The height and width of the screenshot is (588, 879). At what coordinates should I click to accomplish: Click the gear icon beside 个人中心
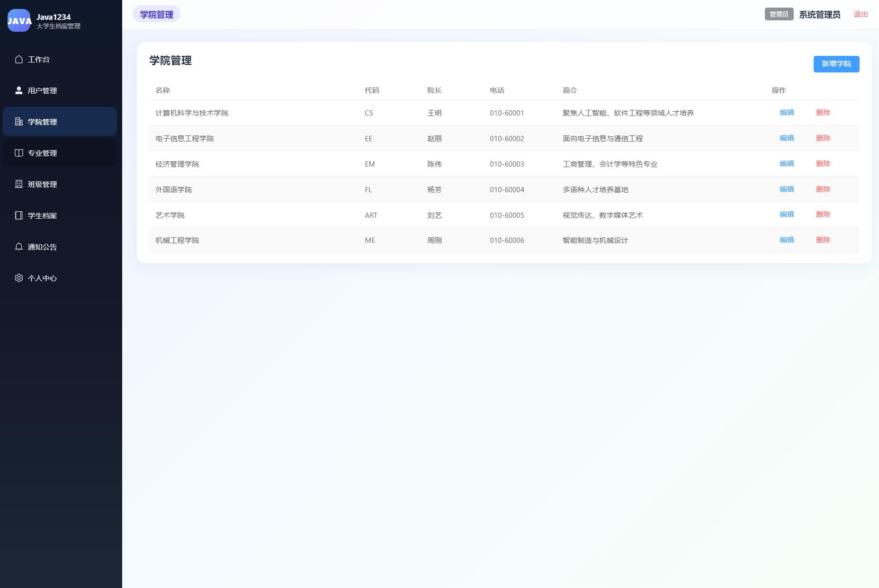click(19, 278)
